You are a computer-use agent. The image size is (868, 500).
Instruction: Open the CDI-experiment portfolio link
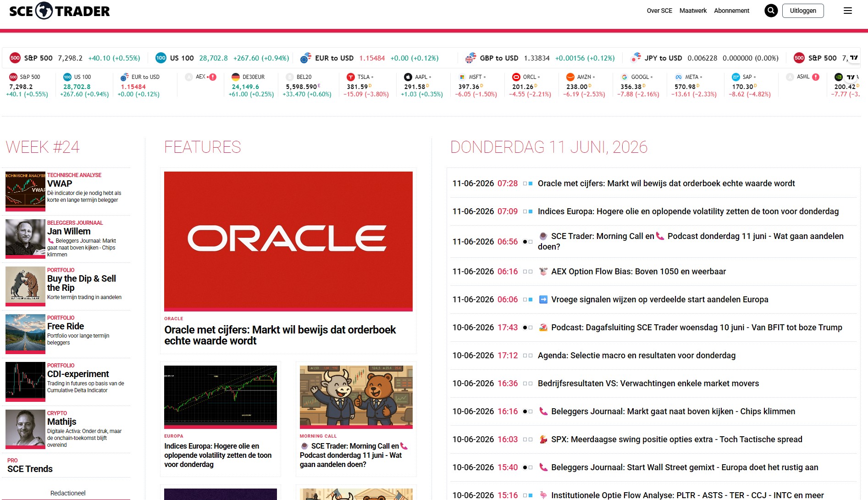click(x=78, y=374)
